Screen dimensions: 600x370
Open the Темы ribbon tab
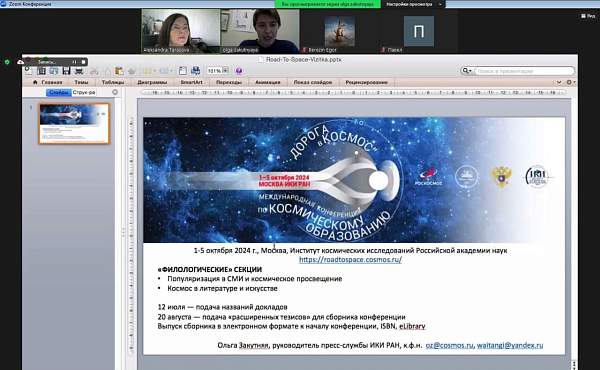[81, 82]
